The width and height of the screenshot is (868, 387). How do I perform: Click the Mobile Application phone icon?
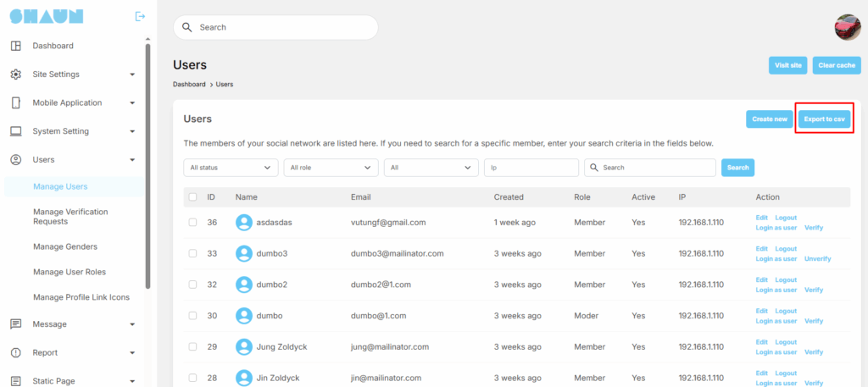coord(15,102)
